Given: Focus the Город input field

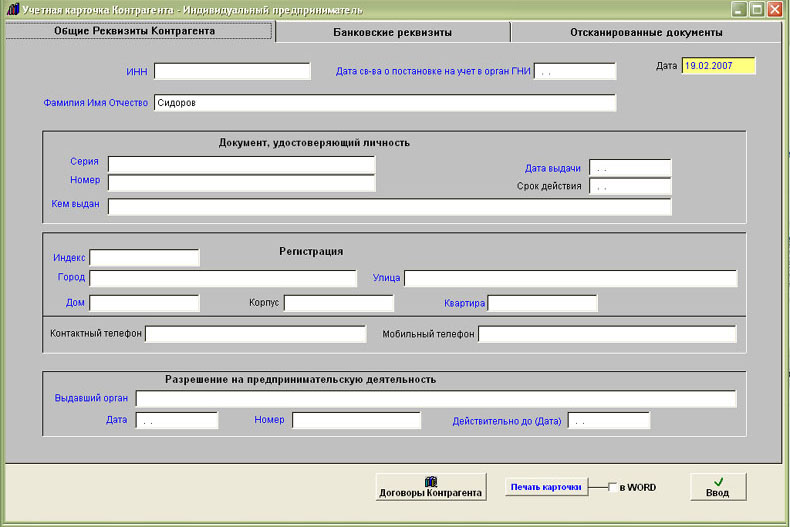Looking at the screenshot, I should pyautogui.click(x=223, y=278).
